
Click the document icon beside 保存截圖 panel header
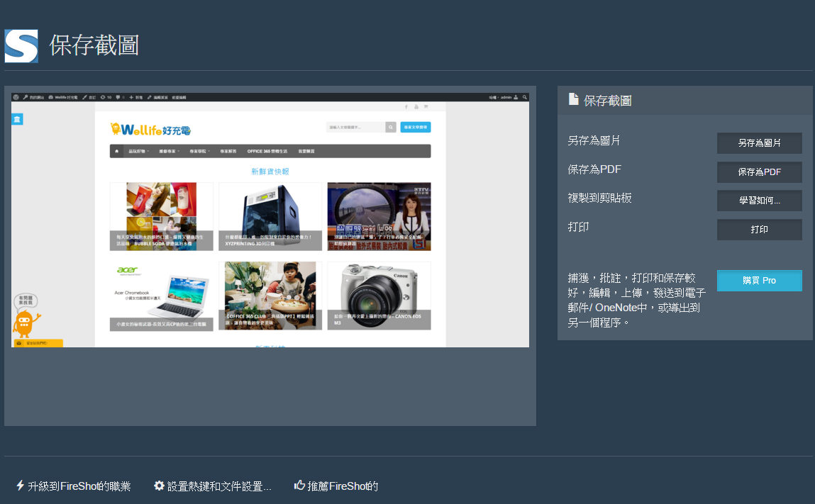pyautogui.click(x=573, y=100)
